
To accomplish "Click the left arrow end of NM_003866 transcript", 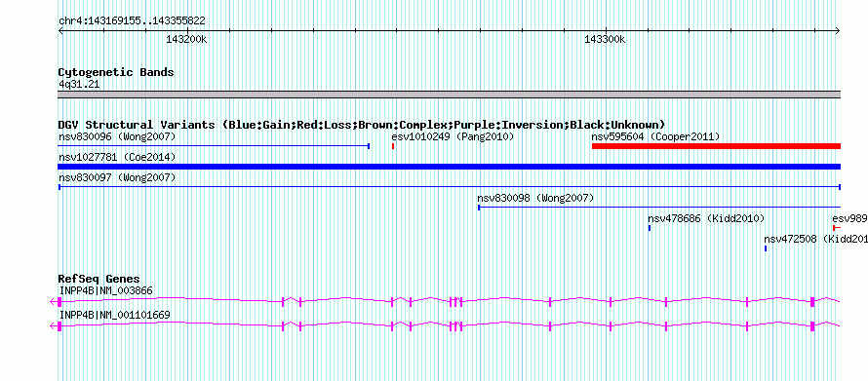I will (x=53, y=301).
